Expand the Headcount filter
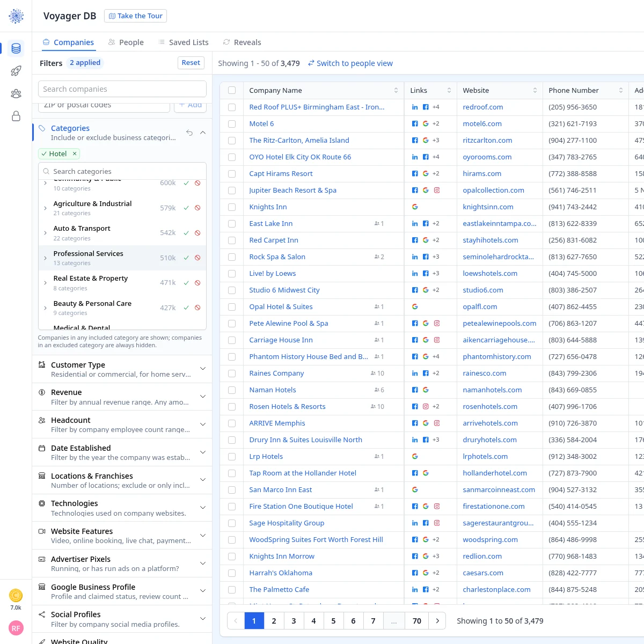Viewport: 644px width, 644px height. [203, 425]
